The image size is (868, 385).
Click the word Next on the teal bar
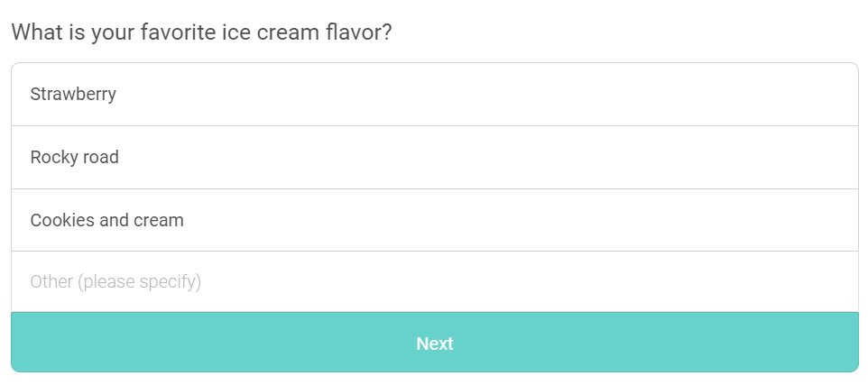click(x=435, y=344)
